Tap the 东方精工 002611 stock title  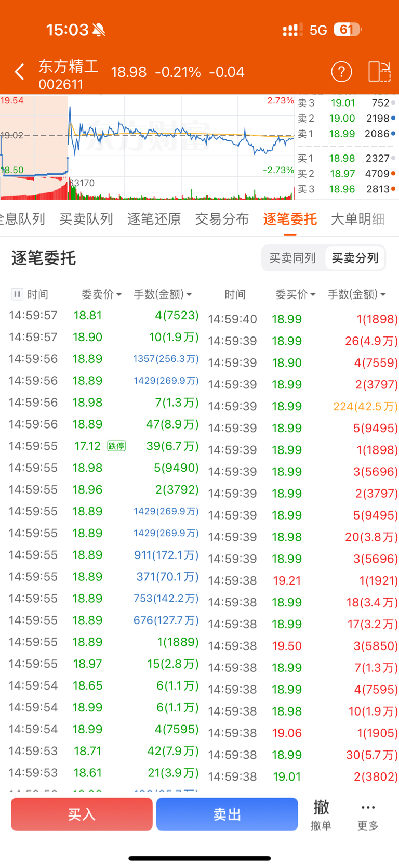(68, 74)
